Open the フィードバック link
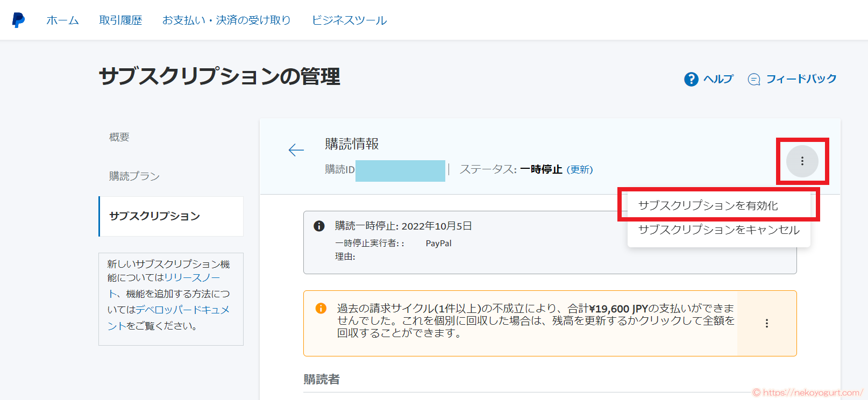868x400 pixels. 801,79
